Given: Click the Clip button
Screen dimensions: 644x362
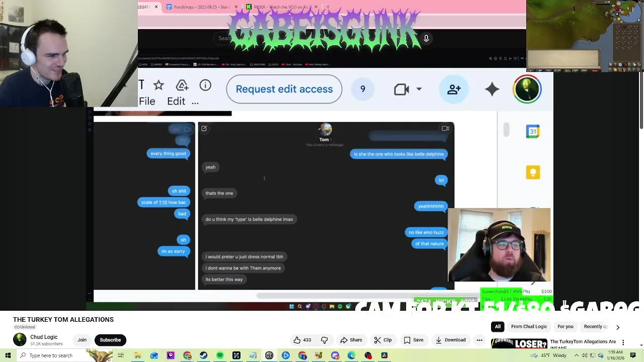Looking at the screenshot, I should pyautogui.click(x=383, y=340).
